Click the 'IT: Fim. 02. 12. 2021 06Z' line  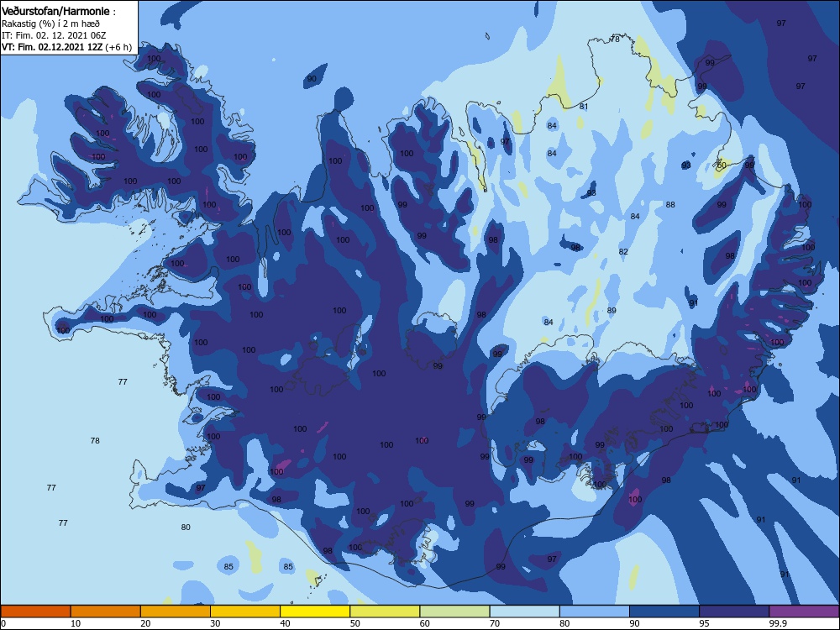[54, 35]
